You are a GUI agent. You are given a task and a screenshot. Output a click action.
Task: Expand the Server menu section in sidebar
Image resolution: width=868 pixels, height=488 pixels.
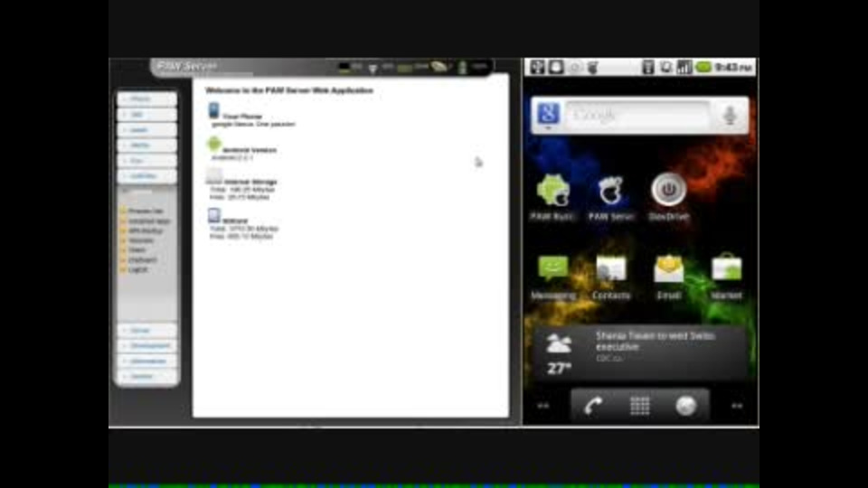(147, 331)
